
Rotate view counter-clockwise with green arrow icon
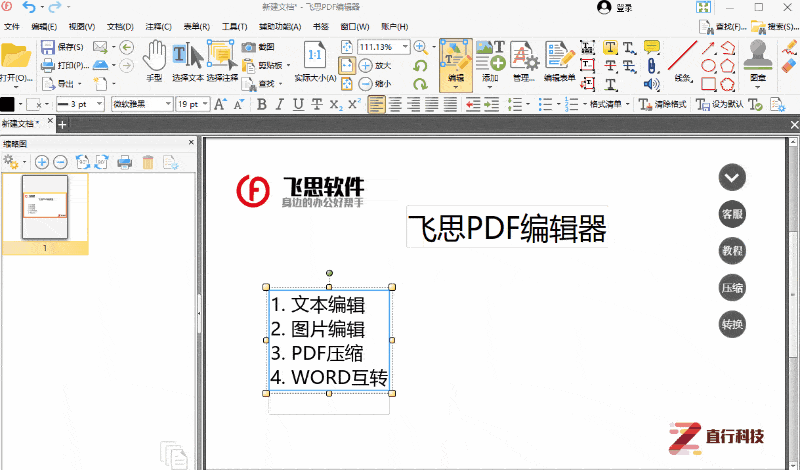coord(420,66)
